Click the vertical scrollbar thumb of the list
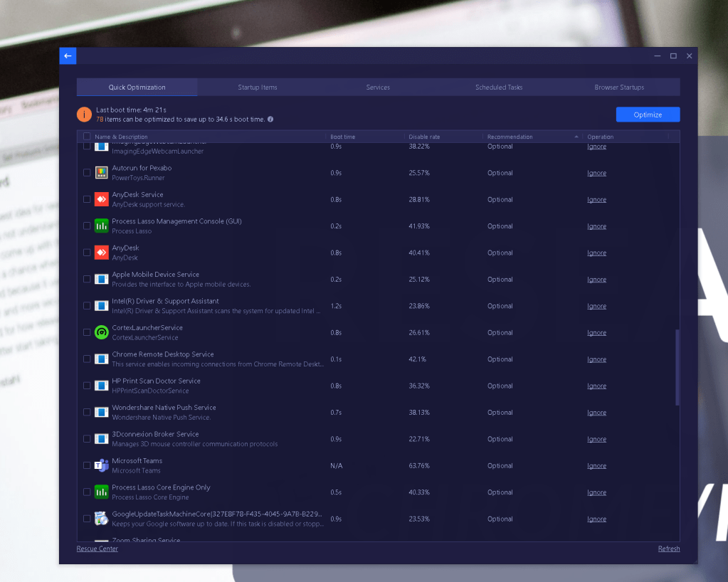 pos(677,367)
